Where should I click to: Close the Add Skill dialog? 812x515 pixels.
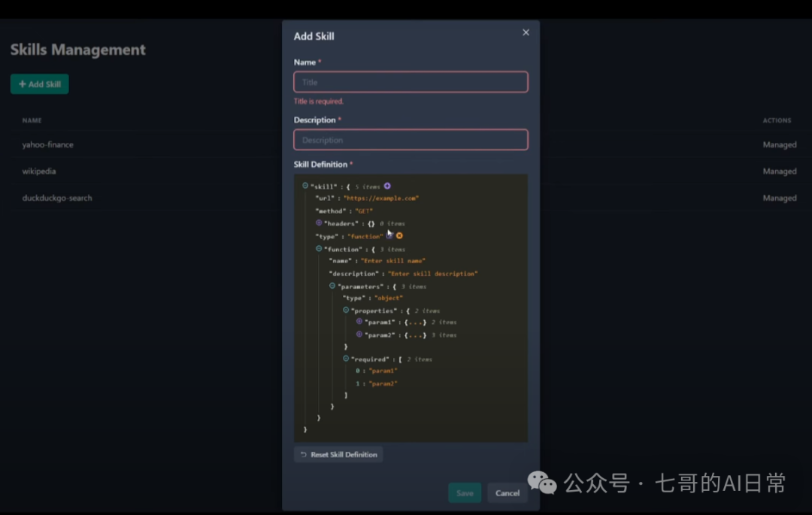pos(526,32)
